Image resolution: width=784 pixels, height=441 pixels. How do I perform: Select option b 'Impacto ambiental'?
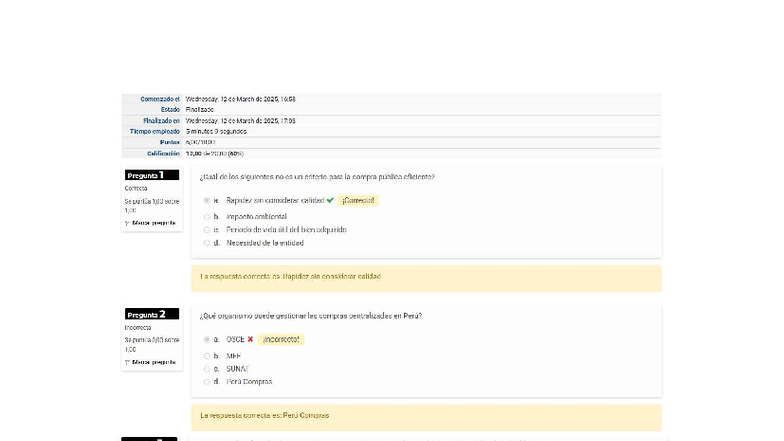pos(207,216)
